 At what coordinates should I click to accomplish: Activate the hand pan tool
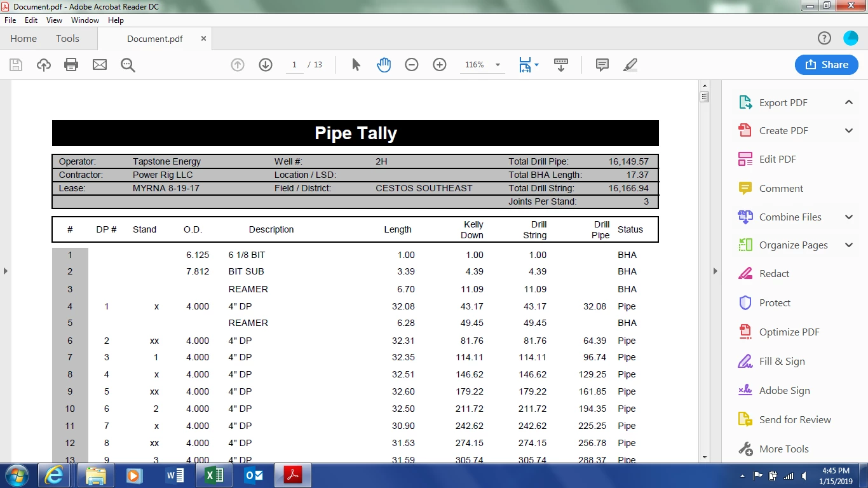coord(384,65)
